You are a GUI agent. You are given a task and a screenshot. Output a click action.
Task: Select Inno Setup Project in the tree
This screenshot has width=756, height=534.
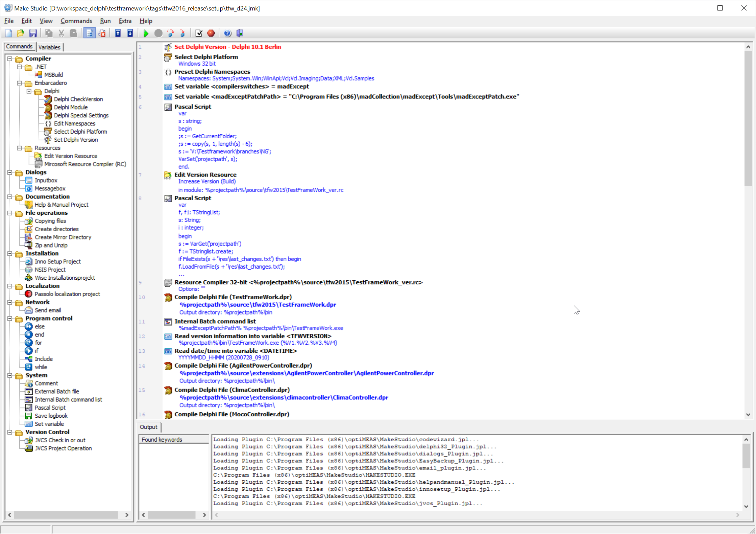click(58, 261)
